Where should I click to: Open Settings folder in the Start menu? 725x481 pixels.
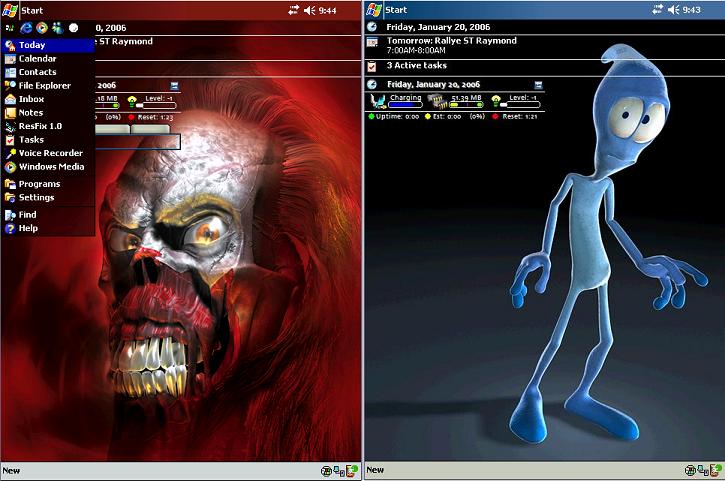pyautogui.click(x=48, y=197)
